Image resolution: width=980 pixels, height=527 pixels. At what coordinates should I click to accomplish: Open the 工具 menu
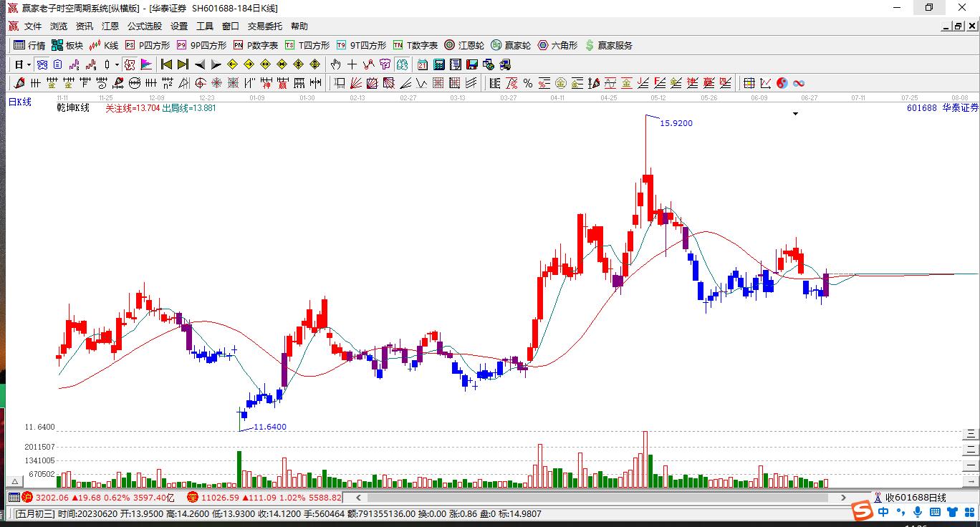[205, 26]
